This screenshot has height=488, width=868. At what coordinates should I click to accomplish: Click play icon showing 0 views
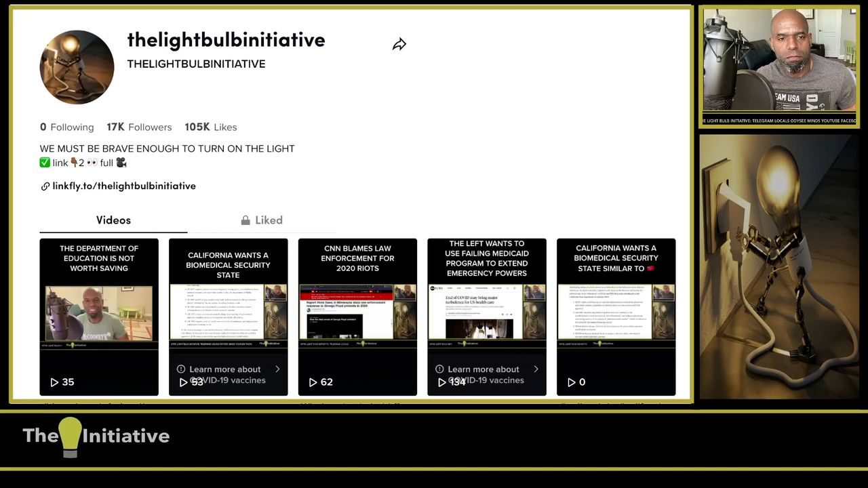[571, 382]
